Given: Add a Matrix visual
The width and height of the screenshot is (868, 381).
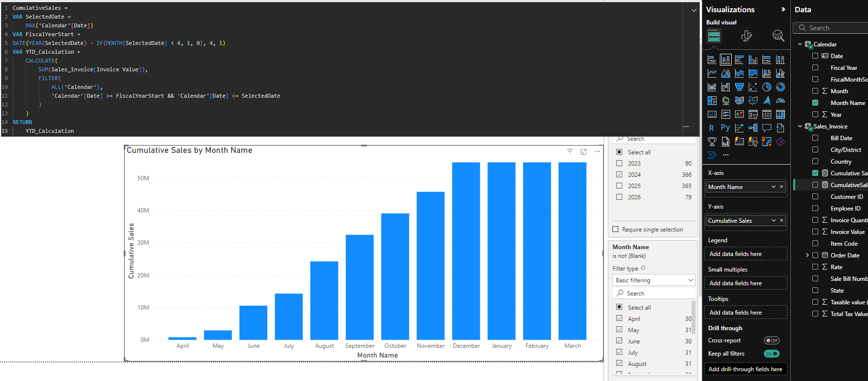Looking at the screenshot, I should (x=781, y=114).
